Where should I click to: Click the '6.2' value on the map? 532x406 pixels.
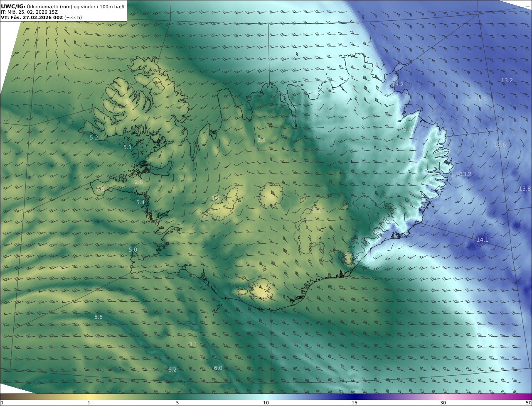point(172,369)
